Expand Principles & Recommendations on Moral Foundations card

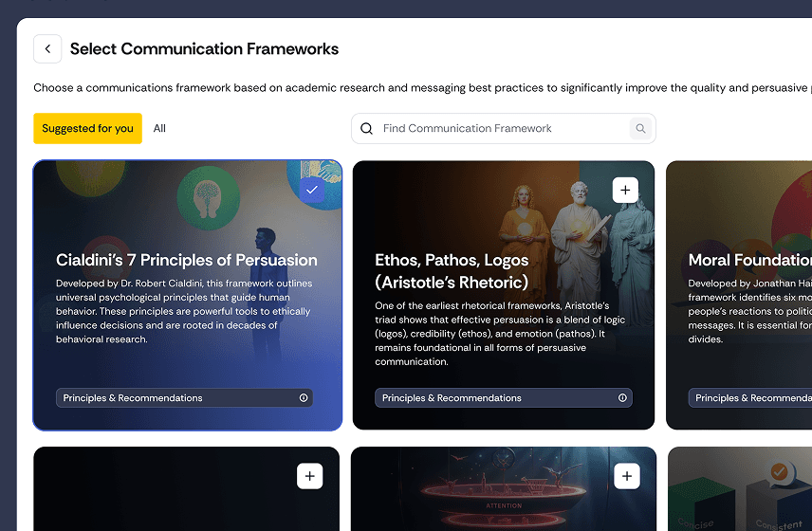tap(749, 398)
